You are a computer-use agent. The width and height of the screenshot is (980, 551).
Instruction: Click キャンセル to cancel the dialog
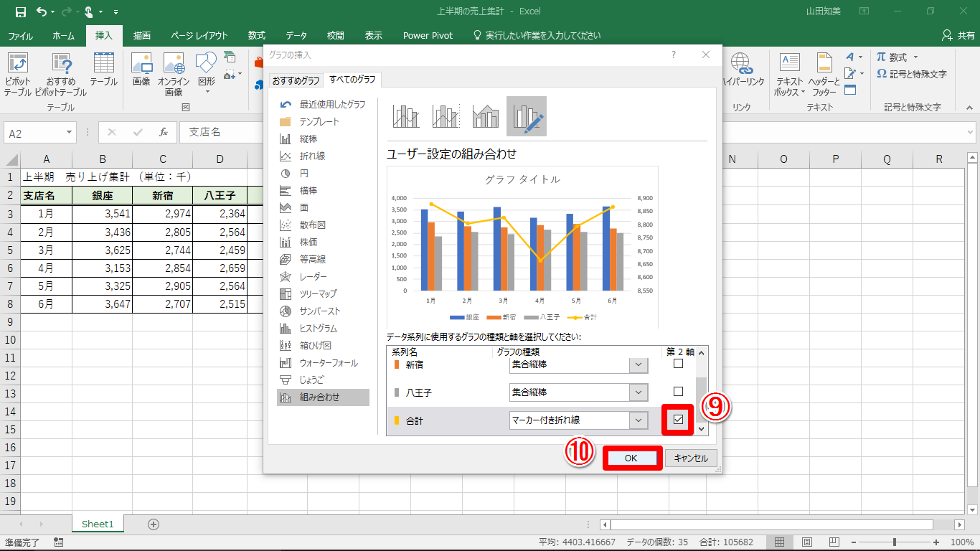[x=691, y=458]
